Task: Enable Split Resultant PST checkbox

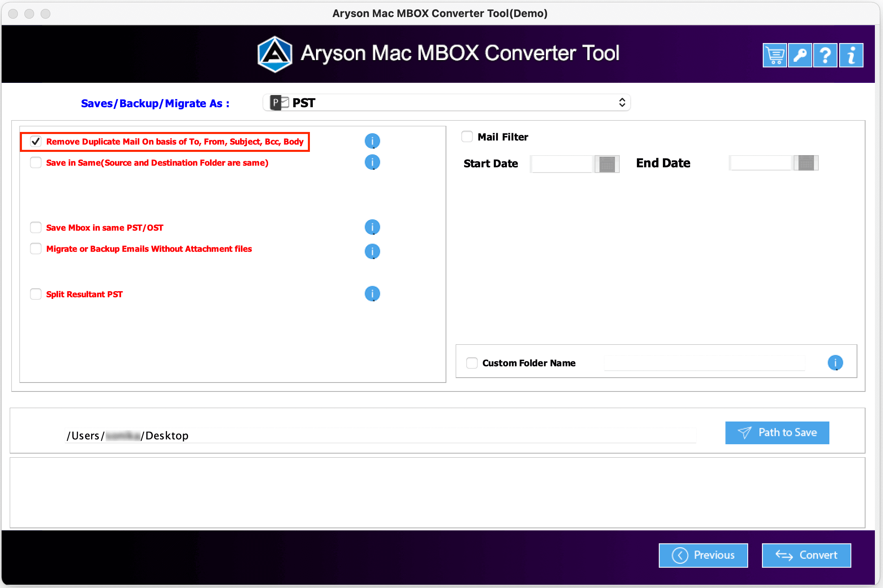Action: [36, 294]
